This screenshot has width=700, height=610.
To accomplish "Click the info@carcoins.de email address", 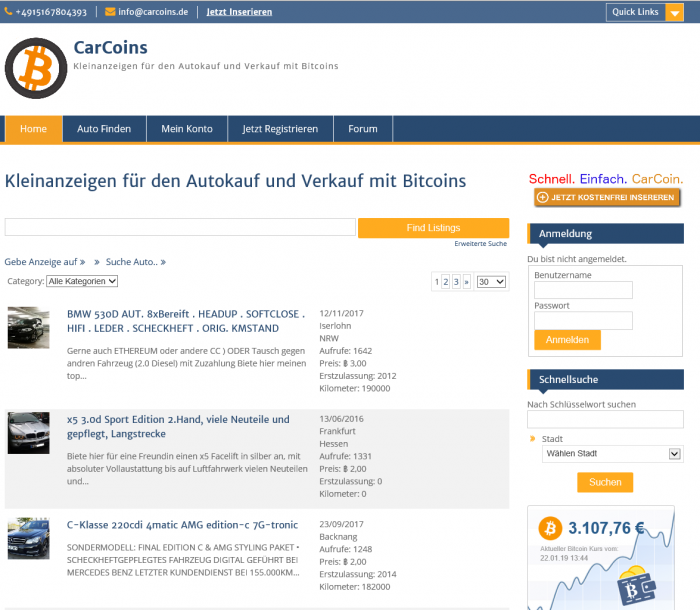I will tap(153, 12).
